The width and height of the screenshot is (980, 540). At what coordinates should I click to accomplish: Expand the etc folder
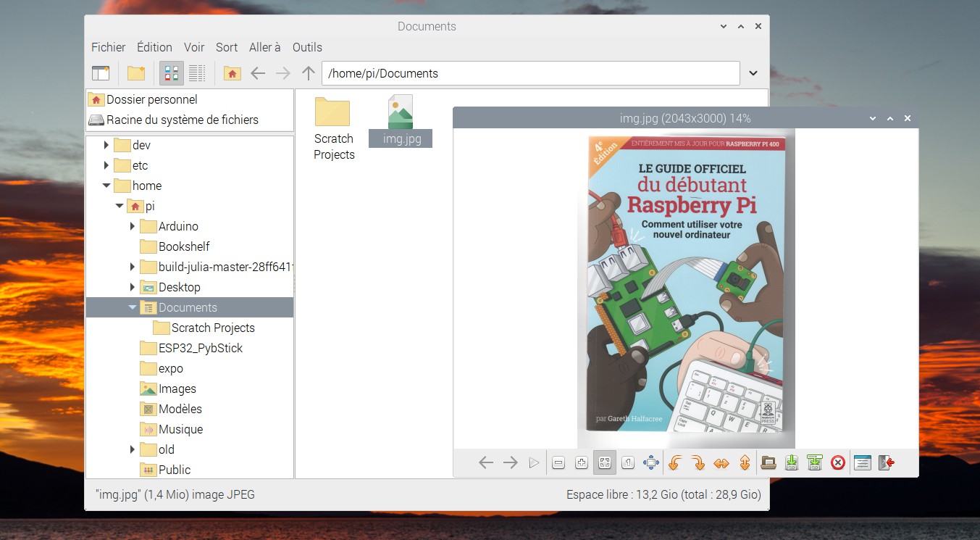106,165
